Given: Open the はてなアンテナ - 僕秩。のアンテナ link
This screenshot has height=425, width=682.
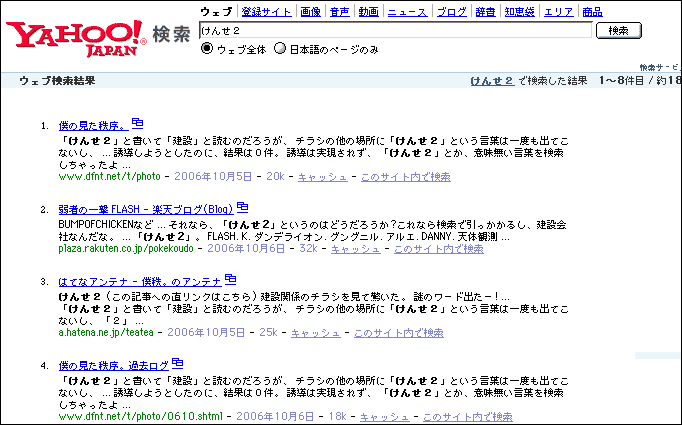Looking at the screenshot, I should coord(139,280).
